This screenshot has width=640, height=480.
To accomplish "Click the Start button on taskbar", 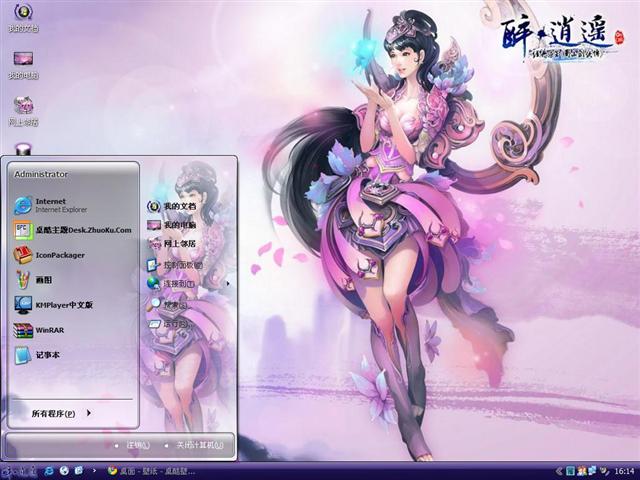I will tap(19, 471).
